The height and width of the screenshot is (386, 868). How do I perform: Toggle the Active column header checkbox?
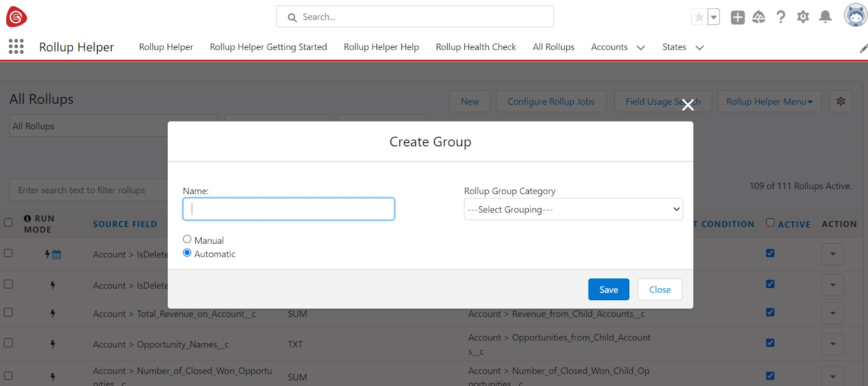770,223
